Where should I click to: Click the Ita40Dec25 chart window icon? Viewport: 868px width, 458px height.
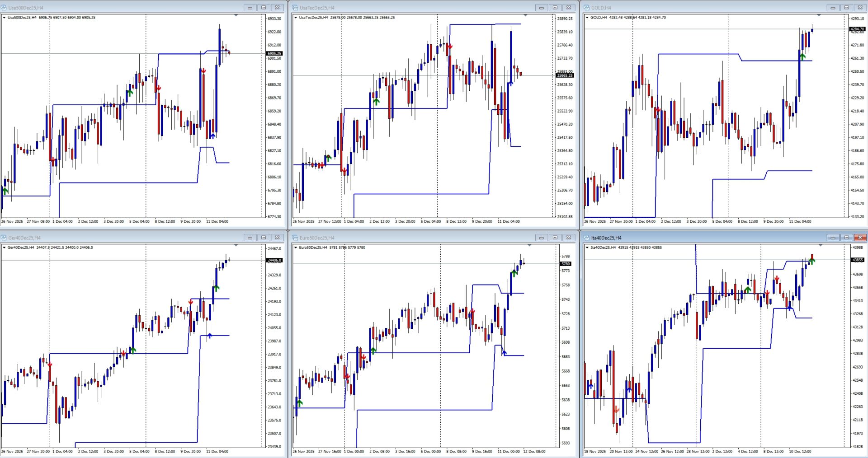[587, 238]
